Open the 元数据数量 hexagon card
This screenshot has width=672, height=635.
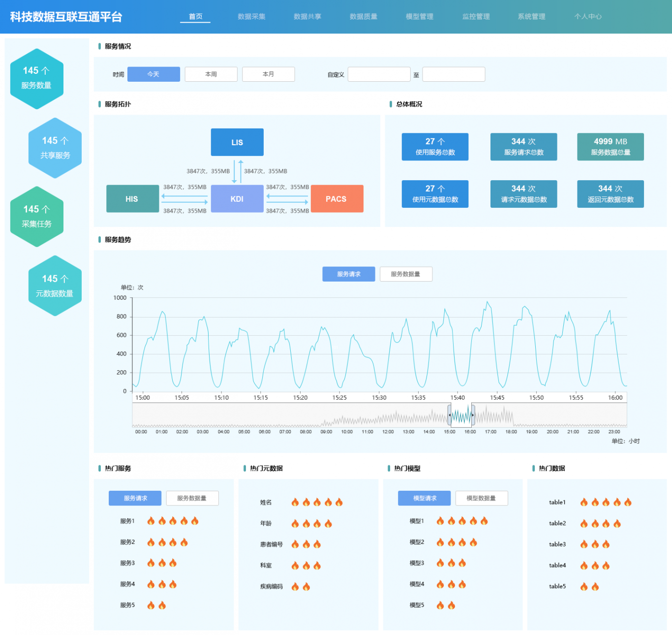click(55, 286)
